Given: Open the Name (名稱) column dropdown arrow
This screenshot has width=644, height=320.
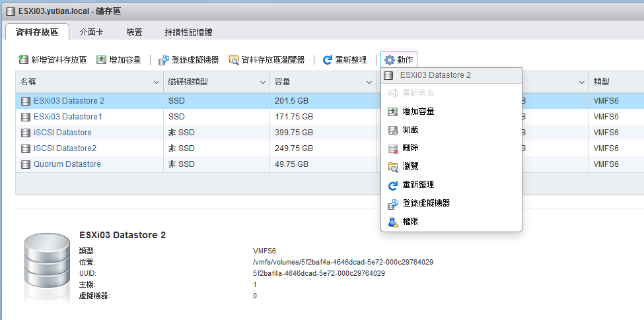Looking at the screenshot, I should [x=156, y=83].
